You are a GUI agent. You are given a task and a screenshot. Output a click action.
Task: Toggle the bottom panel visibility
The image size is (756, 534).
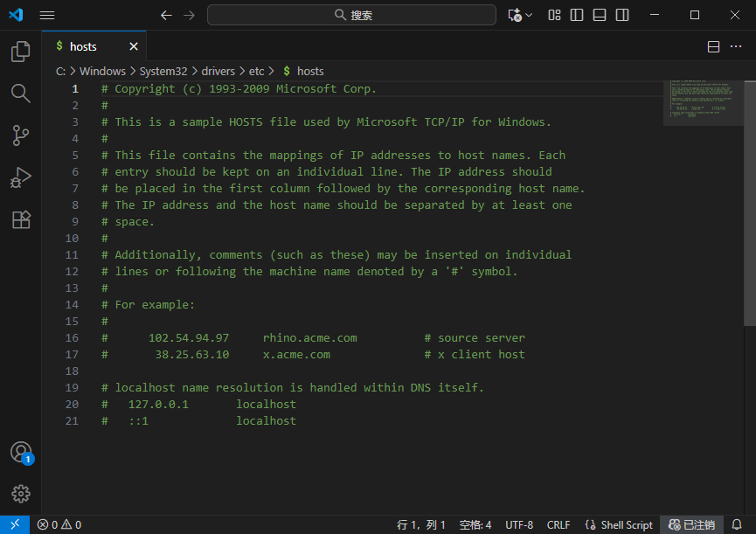click(599, 15)
